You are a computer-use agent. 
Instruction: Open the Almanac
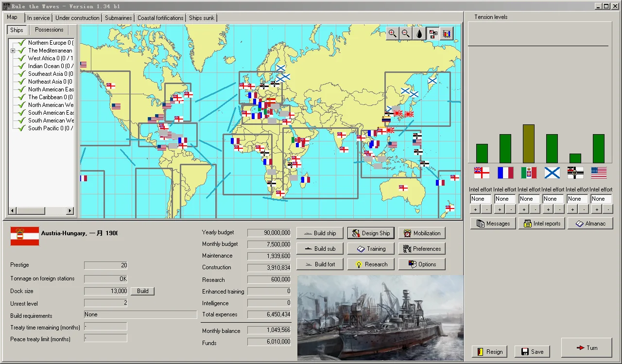point(590,224)
